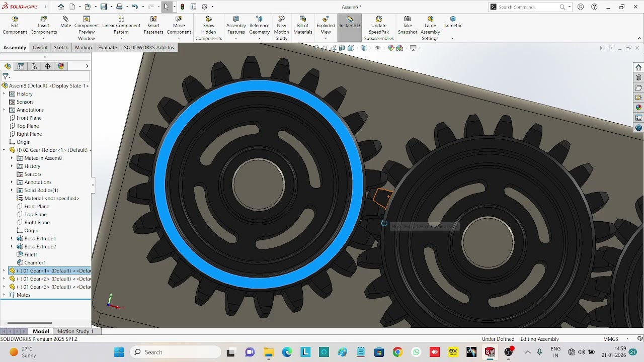
Task: Switch to the Layout tab
Action: [40, 47]
